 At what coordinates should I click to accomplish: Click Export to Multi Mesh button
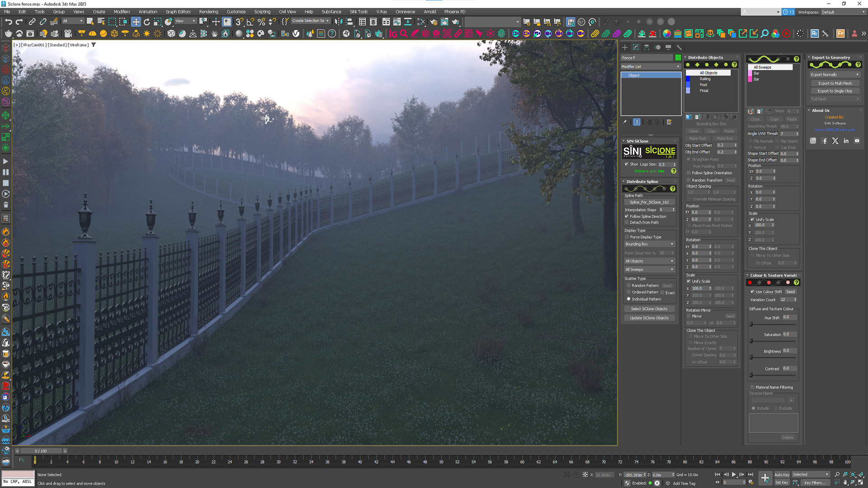[x=835, y=83]
